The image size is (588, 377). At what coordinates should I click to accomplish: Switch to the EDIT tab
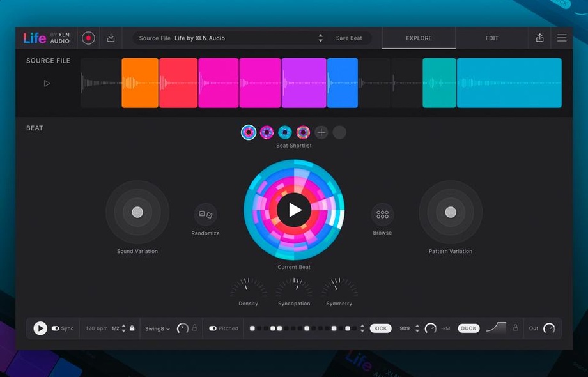pyautogui.click(x=491, y=38)
